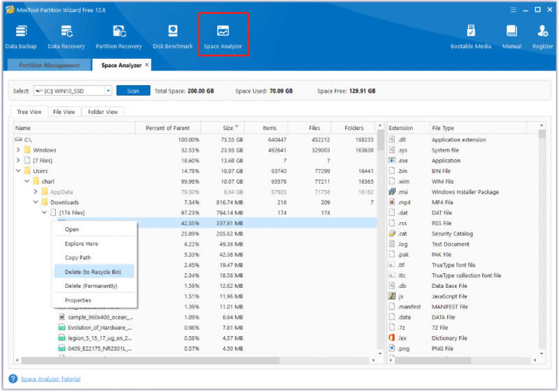Click the .png file type icon
This screenshot has height=392, width=559.
(x=392, y=348)
